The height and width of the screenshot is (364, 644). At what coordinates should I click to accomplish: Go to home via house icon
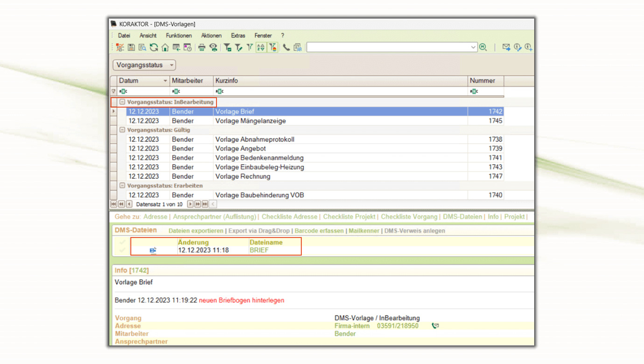pos(165,47)
